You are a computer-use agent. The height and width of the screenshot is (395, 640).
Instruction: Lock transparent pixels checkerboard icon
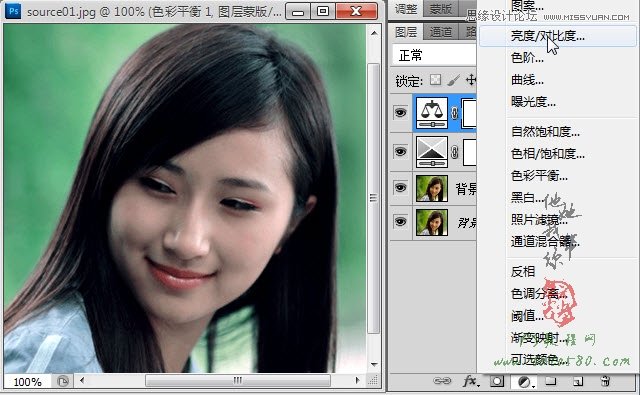(x=436, y=80)
